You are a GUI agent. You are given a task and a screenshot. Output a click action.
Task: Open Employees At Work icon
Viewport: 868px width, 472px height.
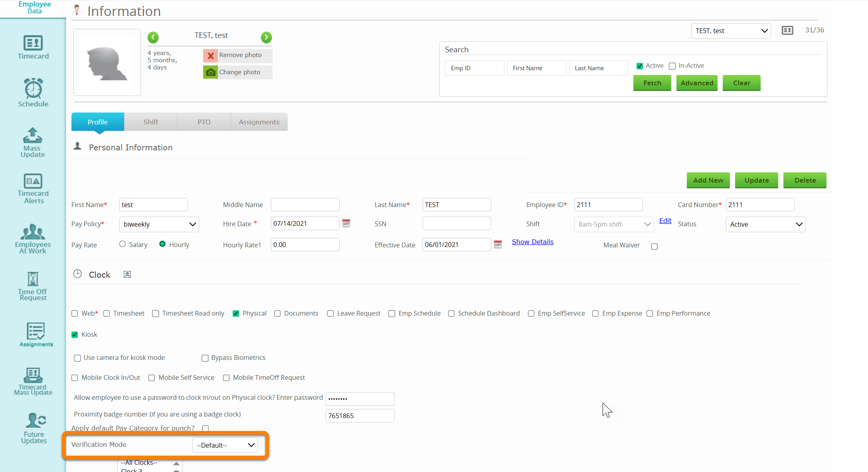coord(33,232)
